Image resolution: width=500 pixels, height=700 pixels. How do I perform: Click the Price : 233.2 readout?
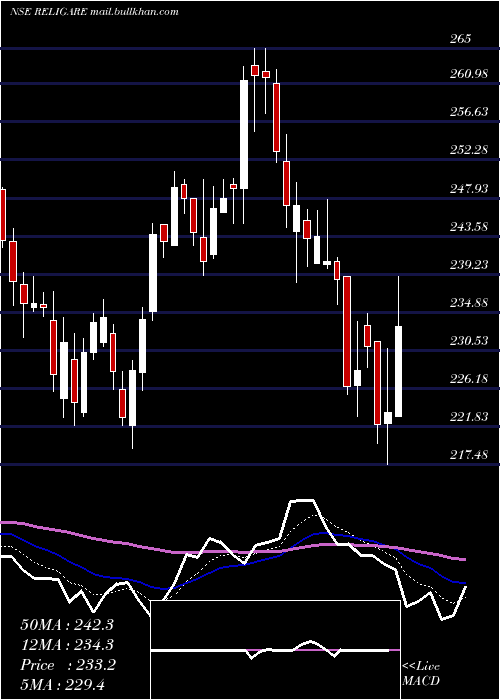(68, 665)
